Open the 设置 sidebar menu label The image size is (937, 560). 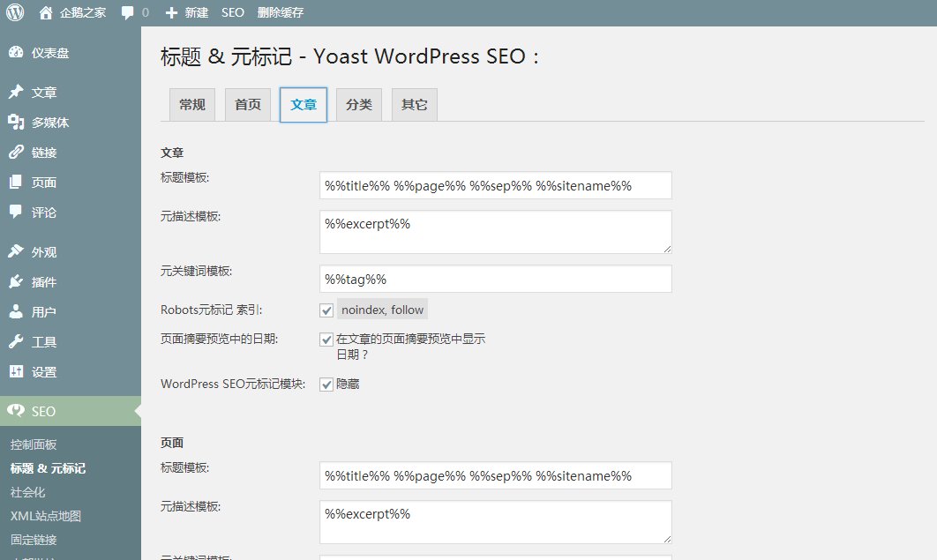click(x=44, y=372)
